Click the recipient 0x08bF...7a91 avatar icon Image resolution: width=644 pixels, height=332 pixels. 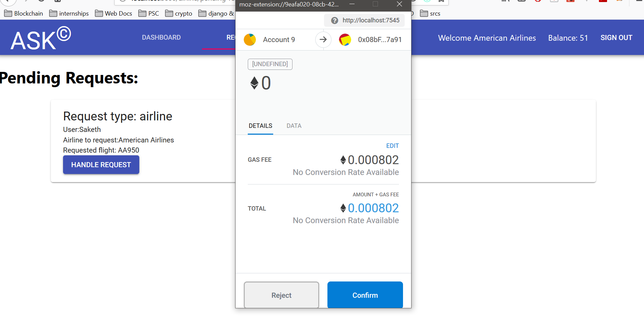345,40
